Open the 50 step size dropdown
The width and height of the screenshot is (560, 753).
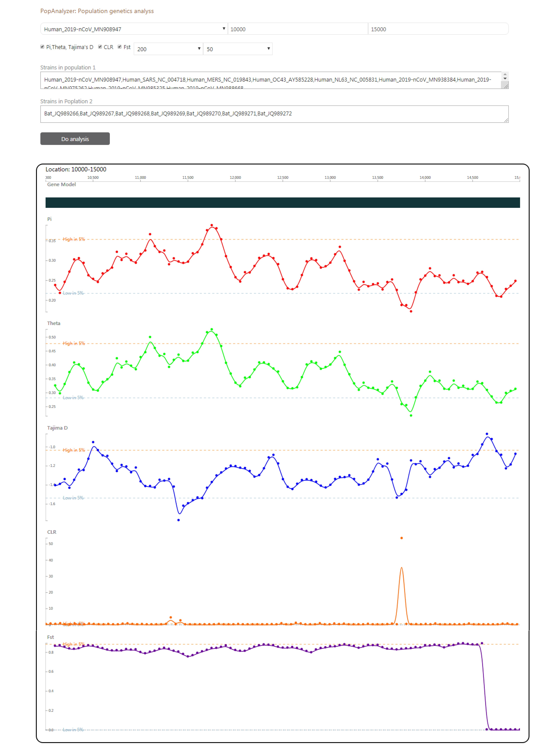pyautogui.click(x=238, y=49)
